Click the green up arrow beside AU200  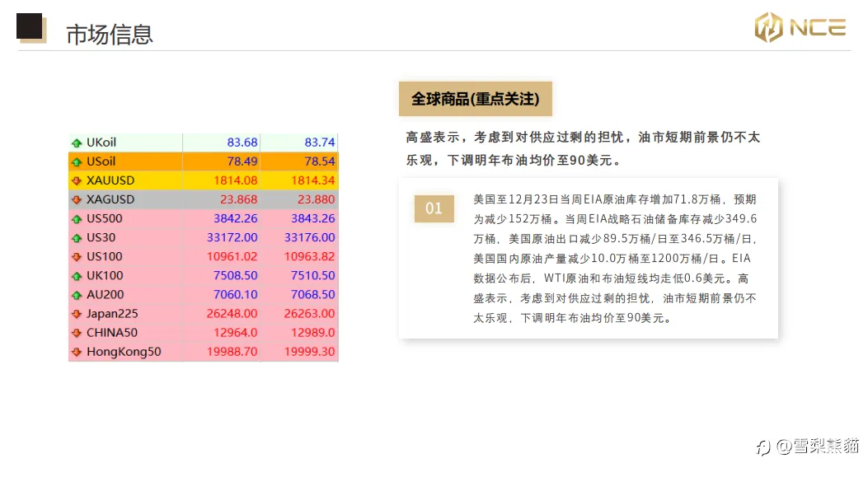pos(77,295)
